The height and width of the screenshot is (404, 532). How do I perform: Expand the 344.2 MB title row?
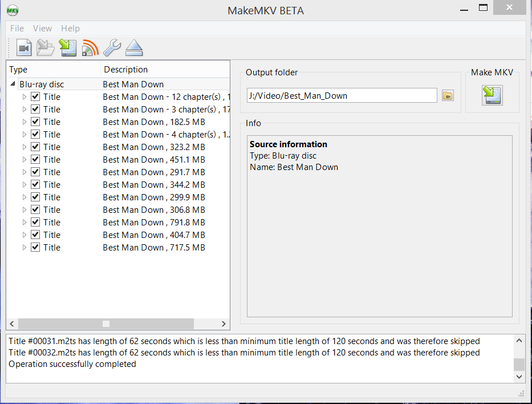(24, 185)
